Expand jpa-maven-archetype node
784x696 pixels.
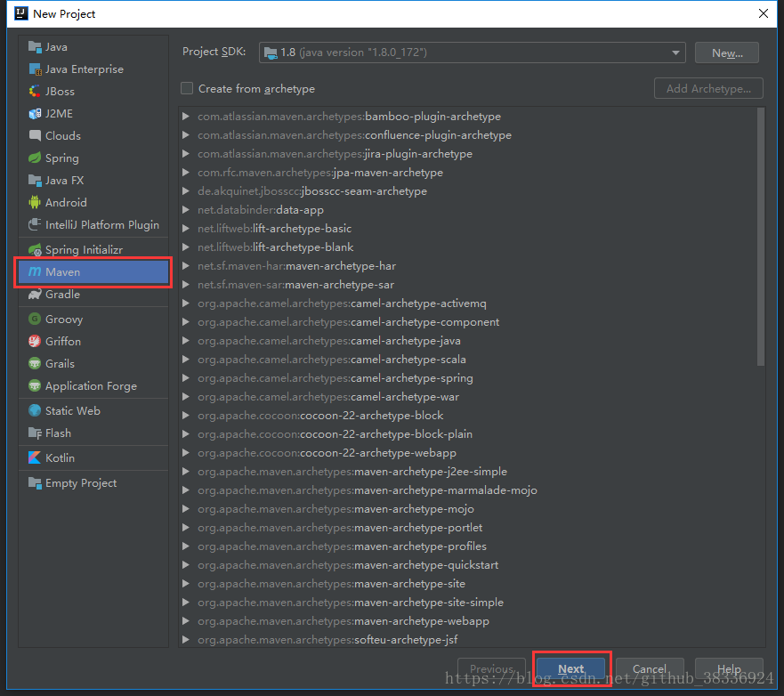[x=185, y=172]
